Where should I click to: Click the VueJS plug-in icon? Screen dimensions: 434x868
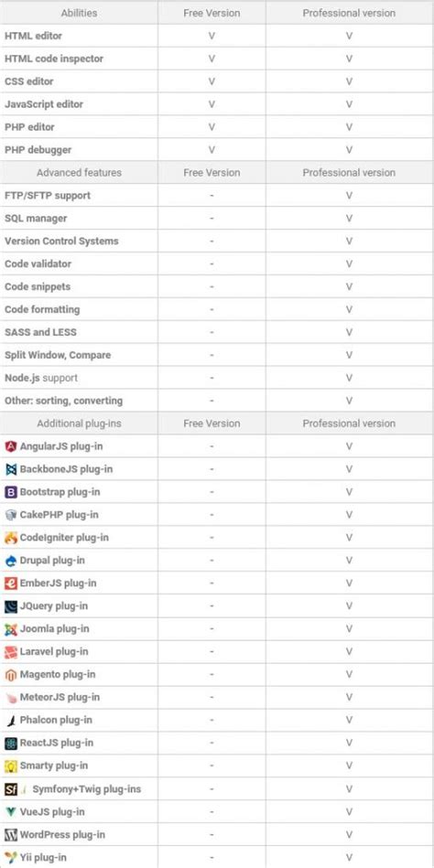pyautogui.click(x=11, y=811)
